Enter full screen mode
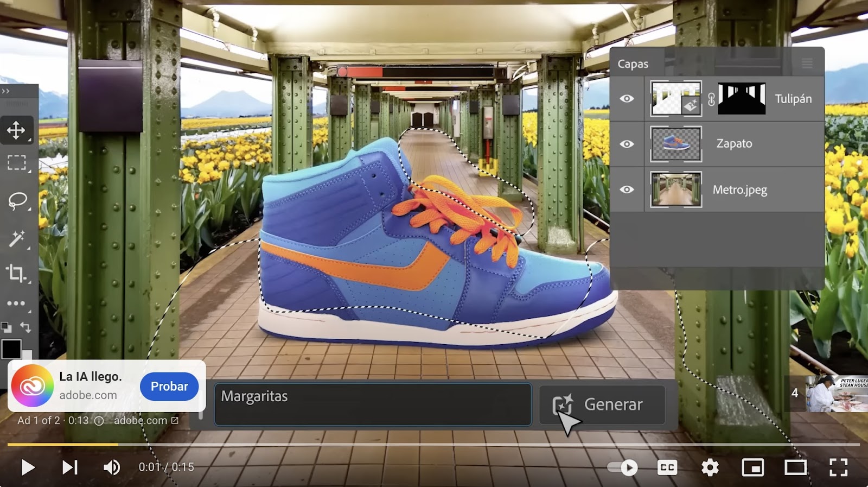This screenshot has width=868, height=487. [838, 467]
